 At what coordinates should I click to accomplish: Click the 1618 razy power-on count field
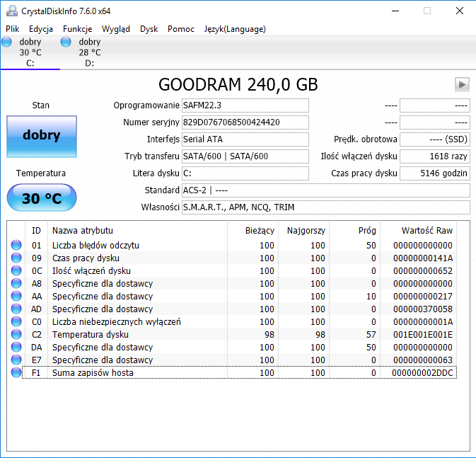(x=435, y=156)
